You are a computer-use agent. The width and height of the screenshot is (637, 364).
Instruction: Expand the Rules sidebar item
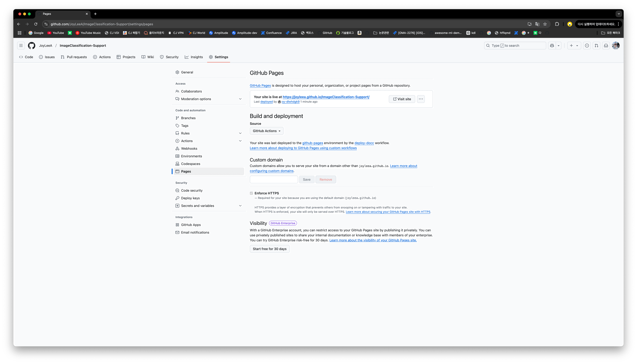[x=240, y=133]
